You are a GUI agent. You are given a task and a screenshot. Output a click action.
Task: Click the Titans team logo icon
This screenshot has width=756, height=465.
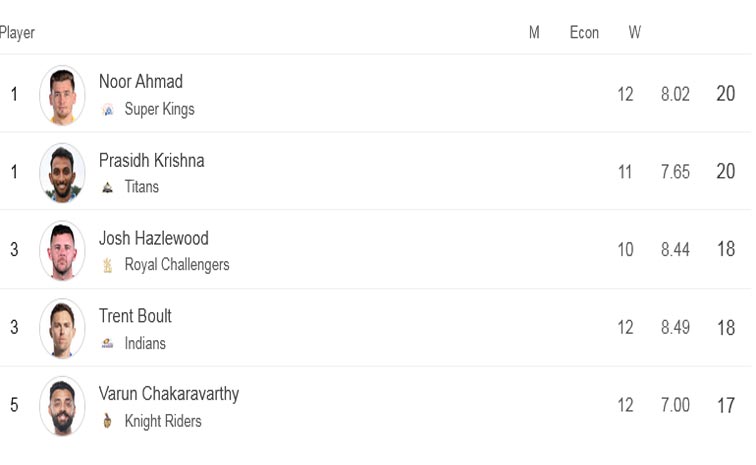(108, 187)
